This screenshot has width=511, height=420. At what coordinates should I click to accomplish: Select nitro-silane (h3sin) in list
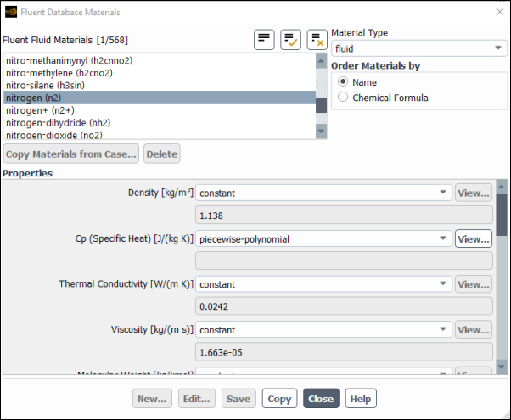[160, 86]
